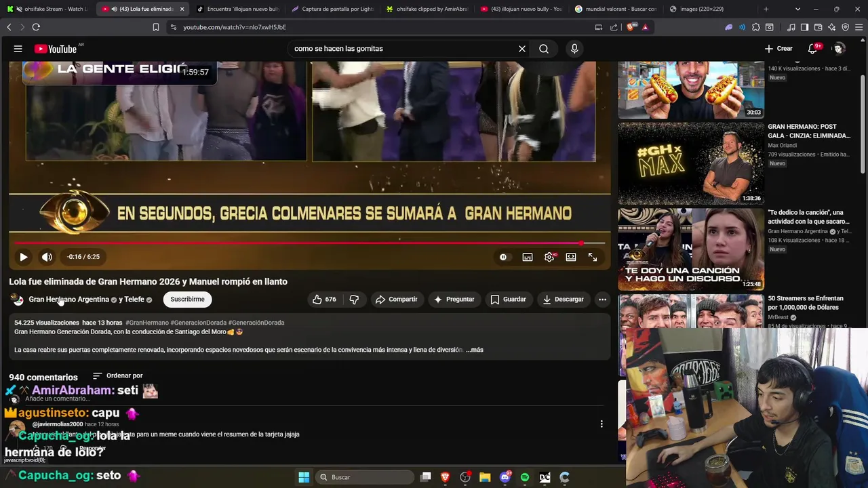Open Brave Rewards triangle icon

645,27
